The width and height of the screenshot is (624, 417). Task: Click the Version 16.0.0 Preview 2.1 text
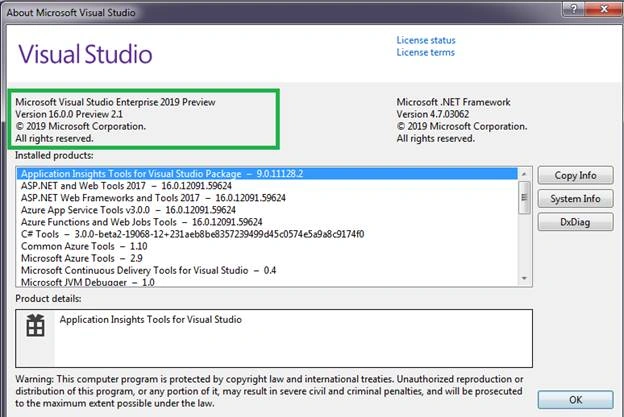click(69, 114)
